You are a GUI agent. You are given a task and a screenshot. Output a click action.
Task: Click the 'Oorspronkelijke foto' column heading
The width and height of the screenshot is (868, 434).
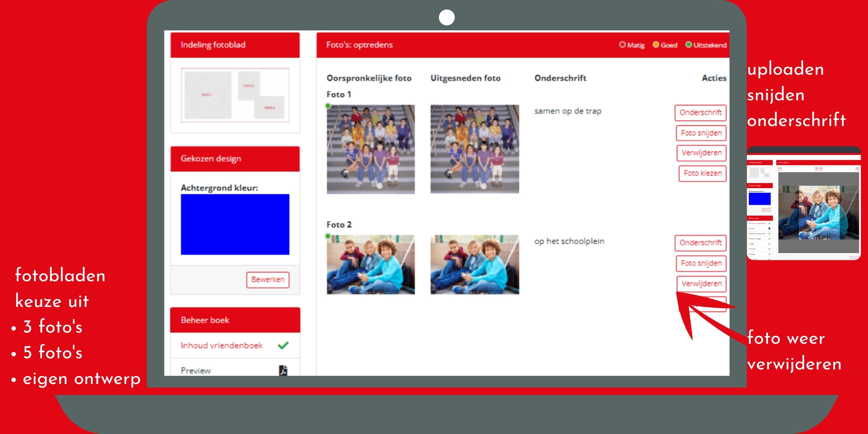(x=369, y=78)
